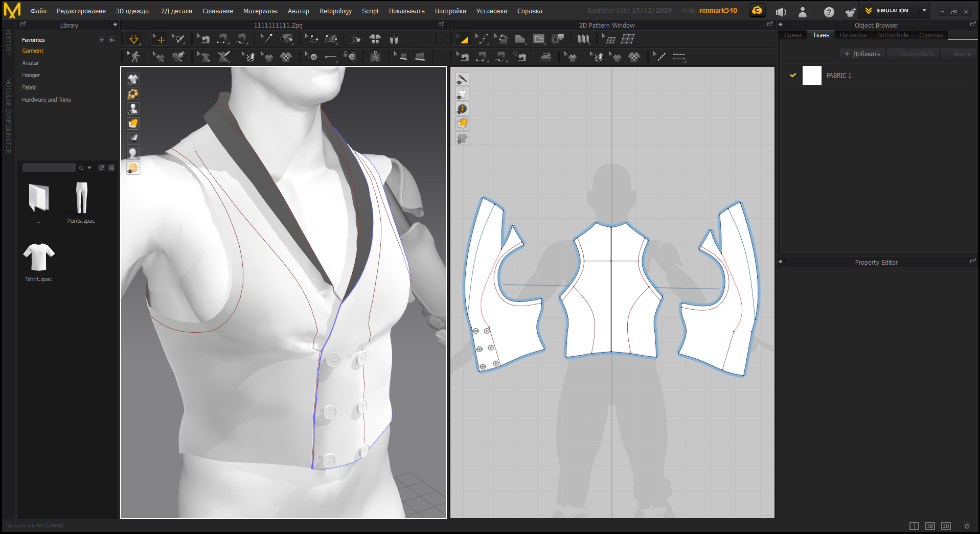Click the Reset 3D Arrangement icon

coord(356,39)
